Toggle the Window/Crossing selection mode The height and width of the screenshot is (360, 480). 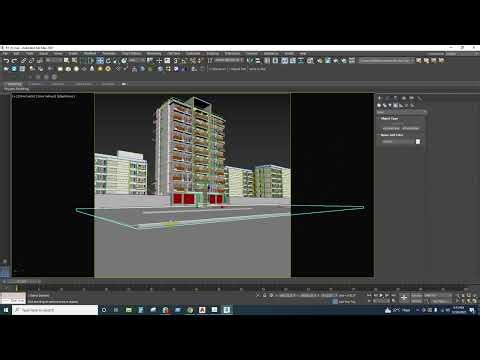pyautogui.click(x=91, y=61)
